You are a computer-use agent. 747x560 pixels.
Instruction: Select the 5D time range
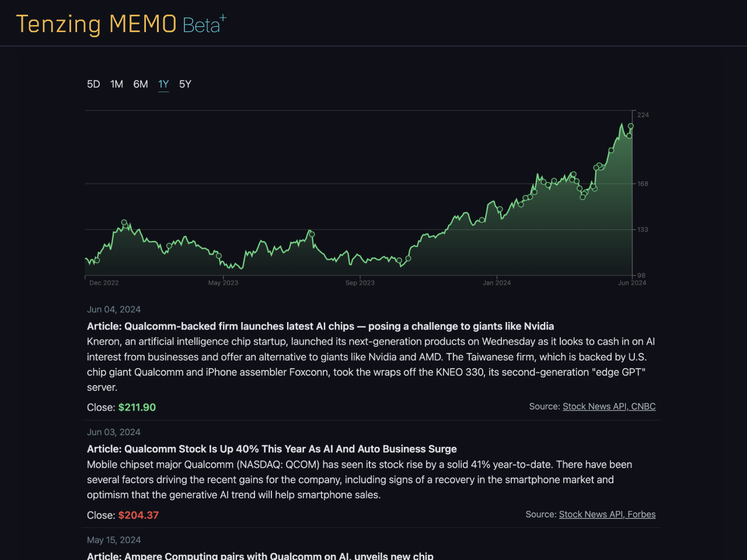[x=93, y=84]
